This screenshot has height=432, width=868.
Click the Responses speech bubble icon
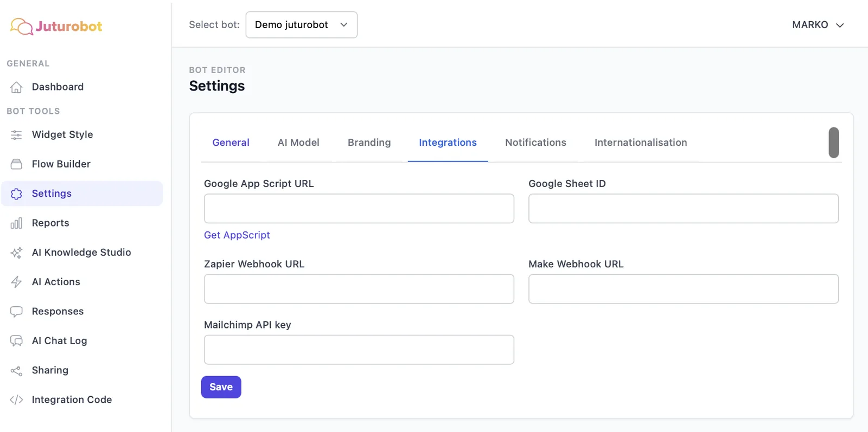[x=16, y=312]
